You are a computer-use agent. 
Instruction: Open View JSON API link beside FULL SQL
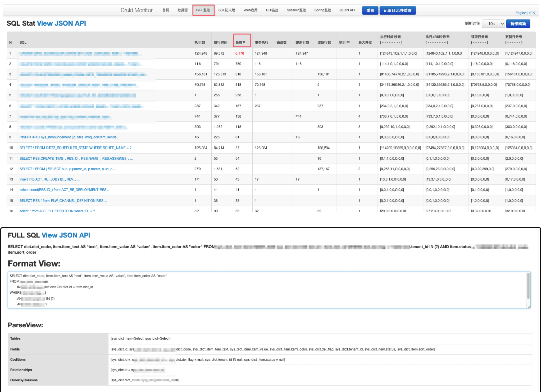[66, 235]
